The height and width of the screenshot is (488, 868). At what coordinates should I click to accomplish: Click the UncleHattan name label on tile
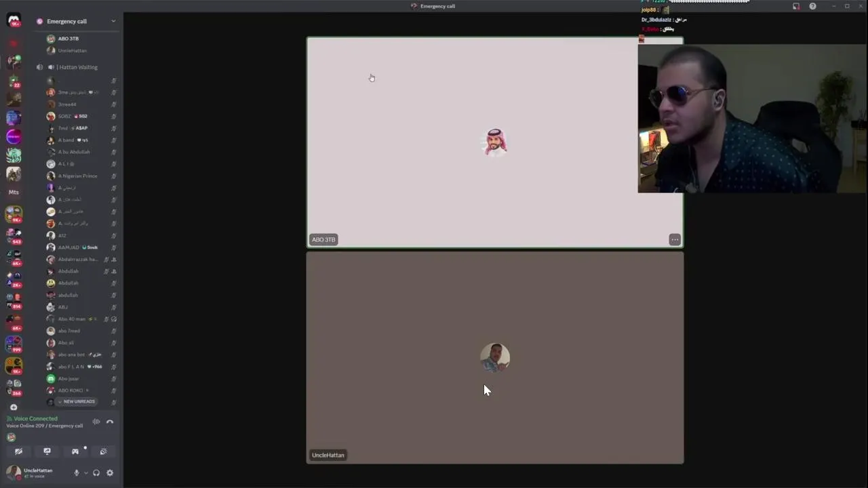coord(328,455)
